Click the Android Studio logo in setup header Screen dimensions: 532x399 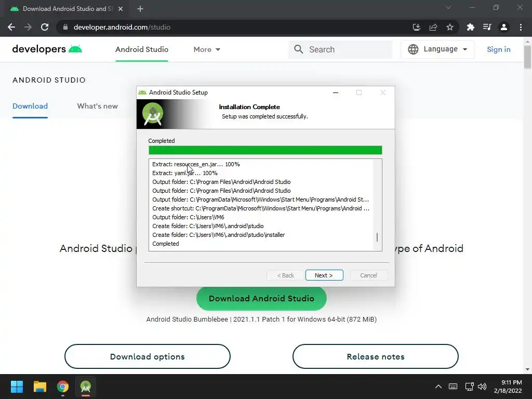153,114
